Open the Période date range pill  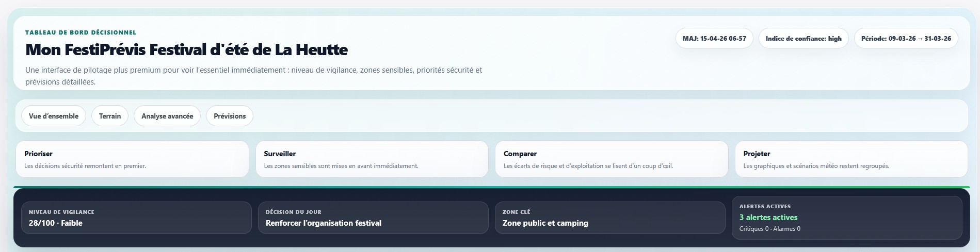(x=906, y=39)
